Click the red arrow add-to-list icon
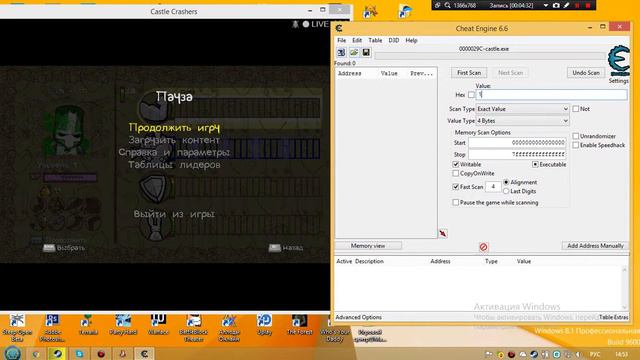This screenshot has height=360, width=640. (x=443, y=233)
